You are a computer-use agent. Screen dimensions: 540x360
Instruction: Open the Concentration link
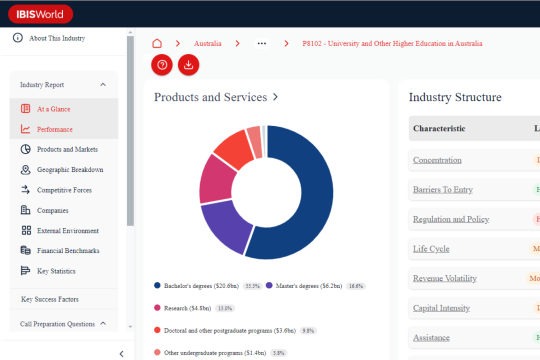(x=437, y=160)
